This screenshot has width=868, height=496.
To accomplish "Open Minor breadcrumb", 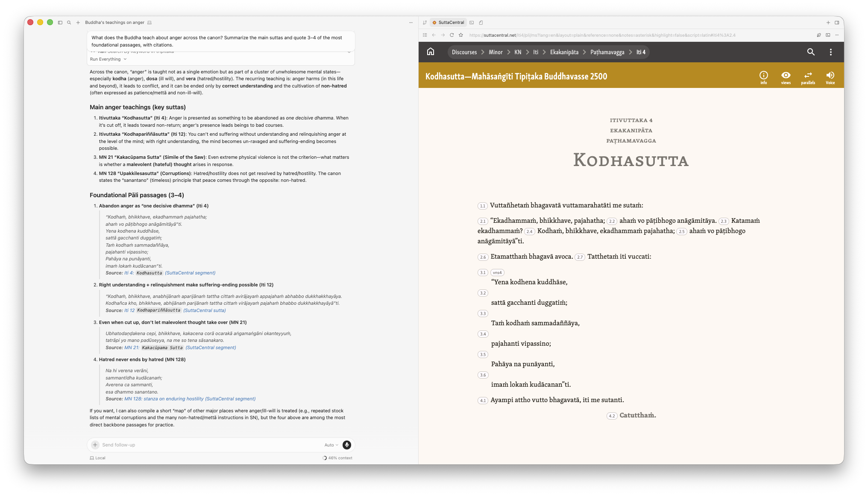I will pos(496,52).
